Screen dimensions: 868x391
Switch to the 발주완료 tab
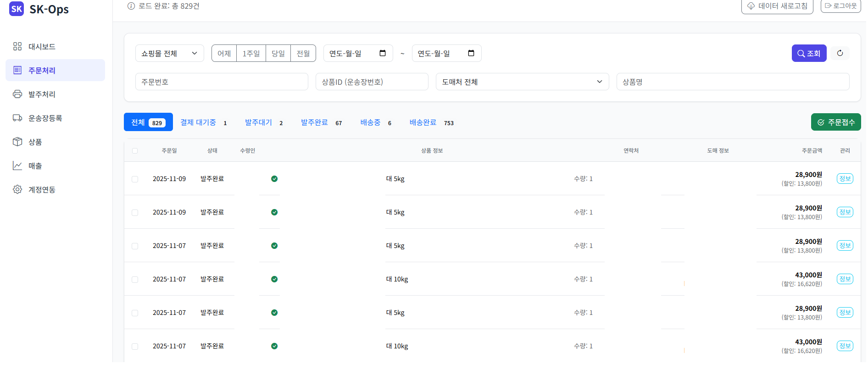[x=315, y=122]
